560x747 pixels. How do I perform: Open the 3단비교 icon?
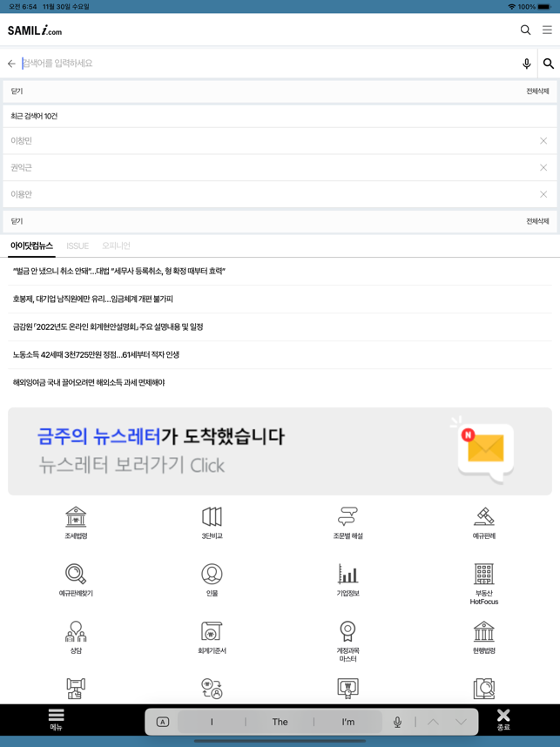(213, 517)
